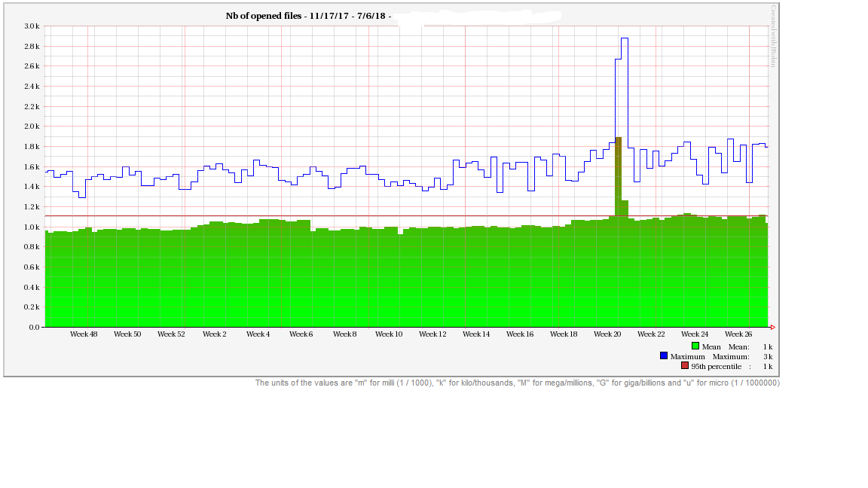Click the vertical 'Created with JRobin' watermark
The width and height of the screenshot is (868, 488).
(x=773, y=36)
